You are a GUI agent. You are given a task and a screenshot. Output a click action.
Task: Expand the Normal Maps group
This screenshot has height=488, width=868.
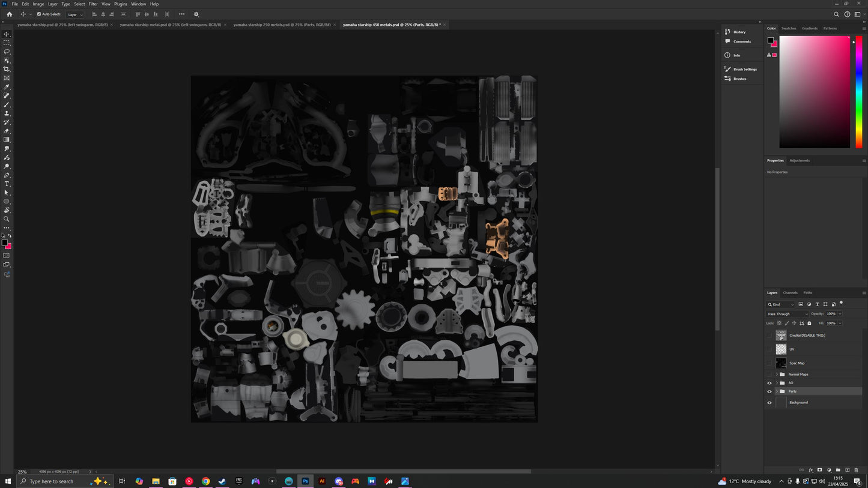pos(777,375)
